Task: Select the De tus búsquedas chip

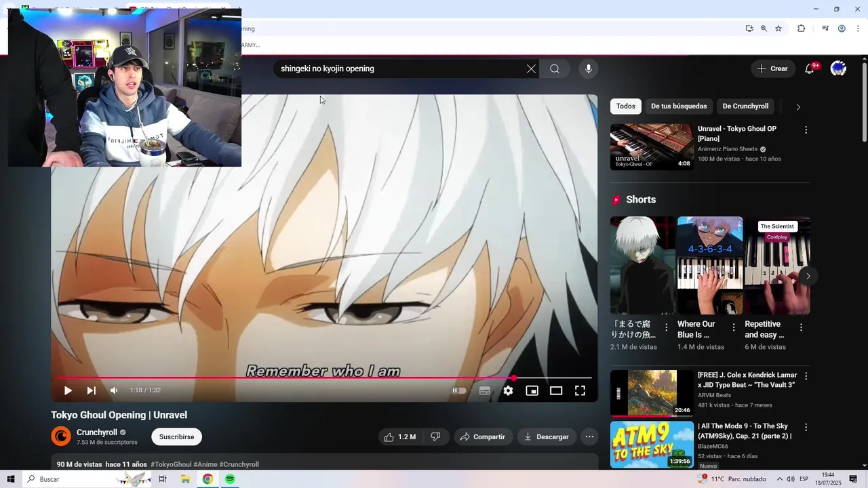Action: 679,106
